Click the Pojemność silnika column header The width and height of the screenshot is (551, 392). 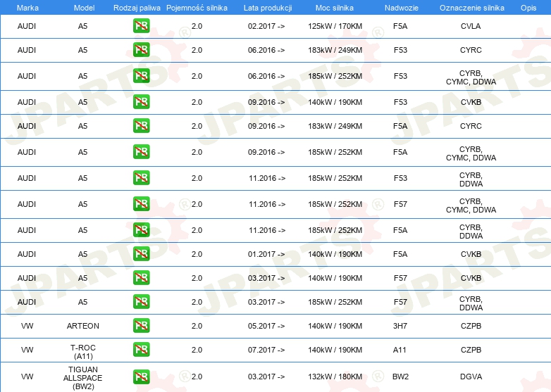(197, 8)
